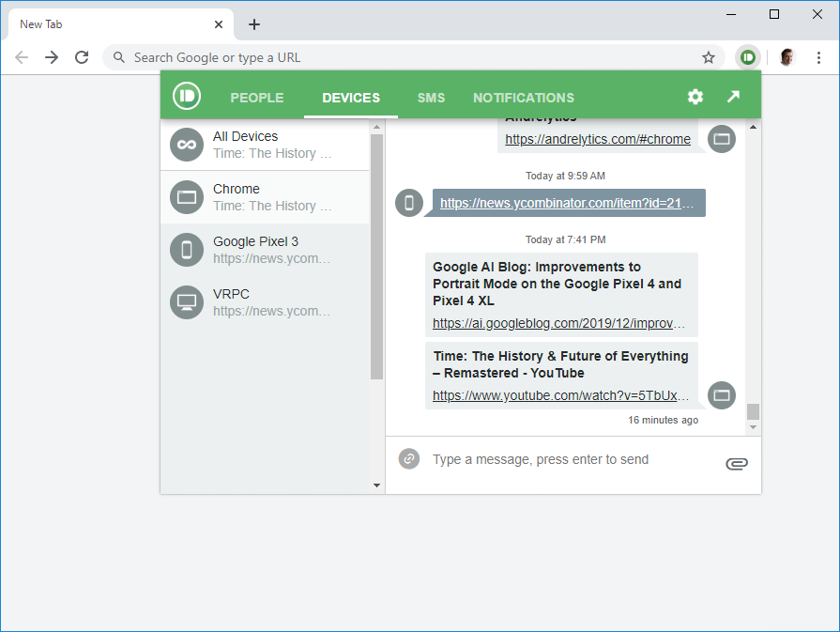Click the push history scroll-down arrow
Screen dimensions: 840x632
(x=753, y=427)
